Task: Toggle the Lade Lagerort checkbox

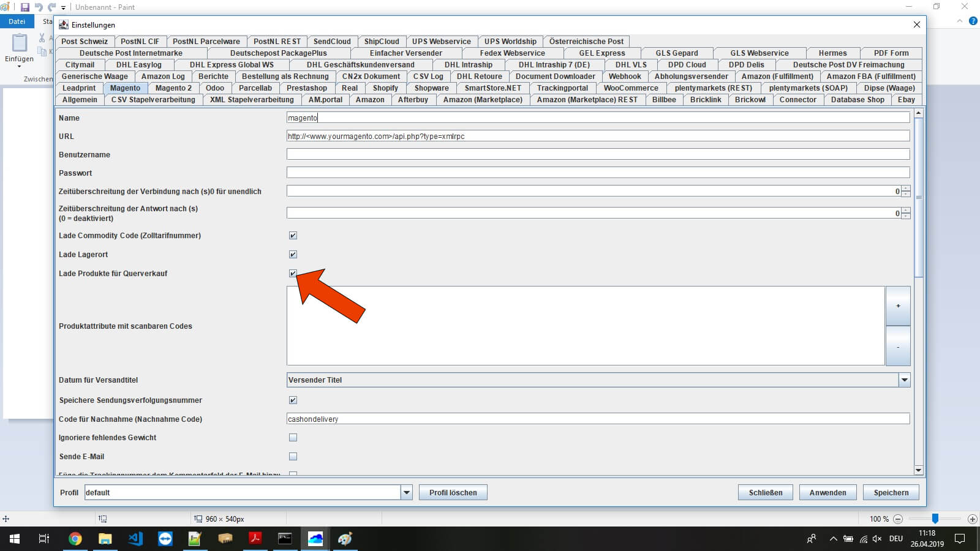Action: click(x=293, y=255)
